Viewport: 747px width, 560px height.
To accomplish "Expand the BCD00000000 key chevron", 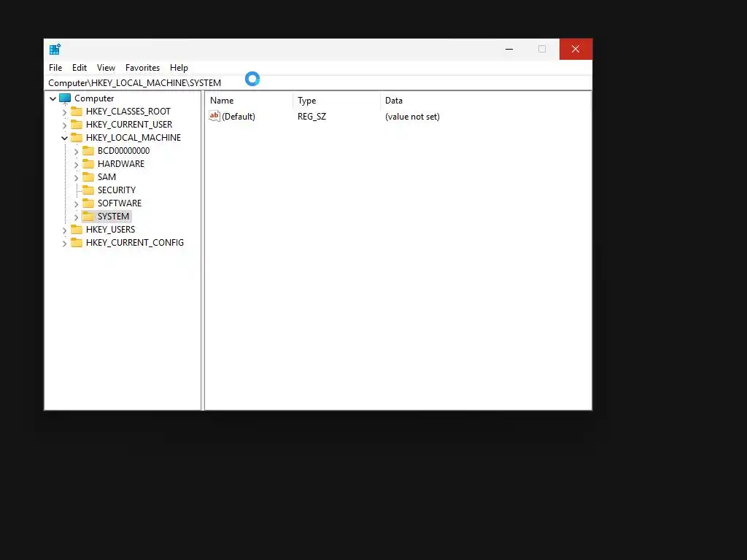I will point(76,152).
